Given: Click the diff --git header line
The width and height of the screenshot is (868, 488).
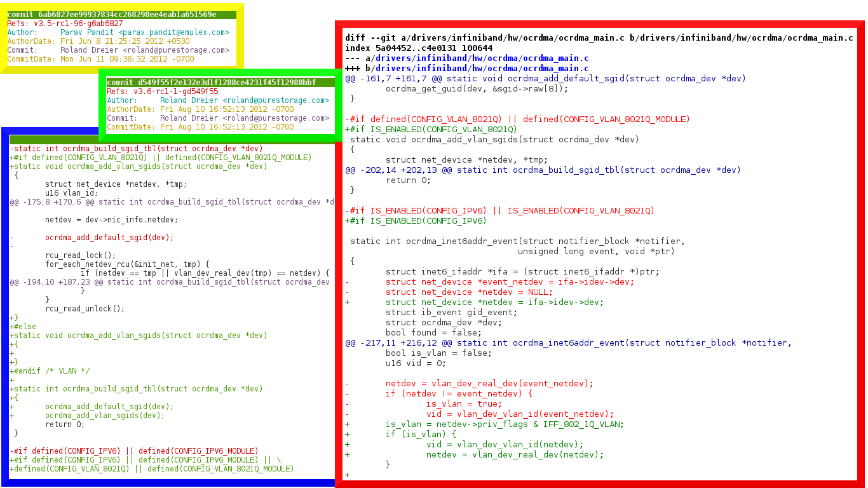Looking at the screenshot, I should tap(599, 38).
